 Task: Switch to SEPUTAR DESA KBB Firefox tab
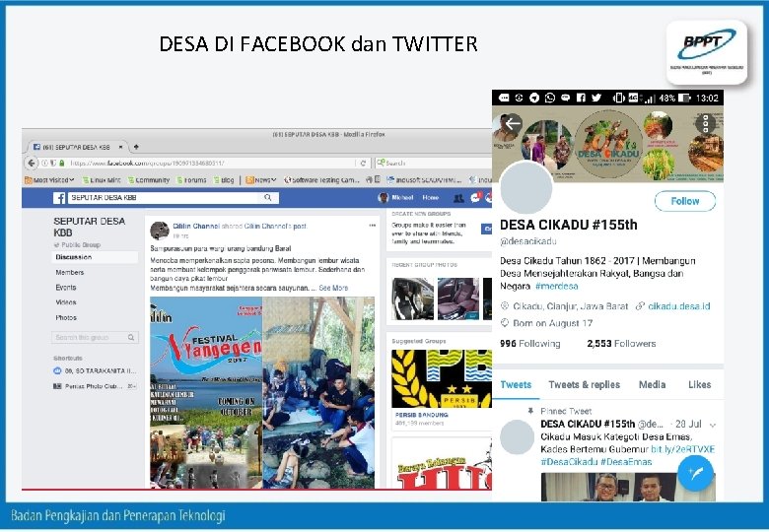[76, 147]
